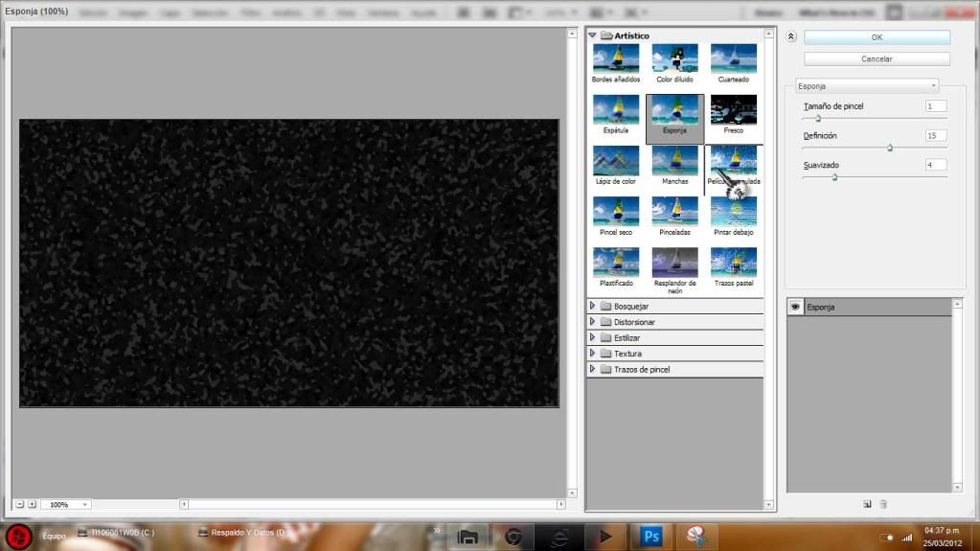Viewport: 980px width, 551px height.
Task: Create a new effect layer
Action: [867, 504]
